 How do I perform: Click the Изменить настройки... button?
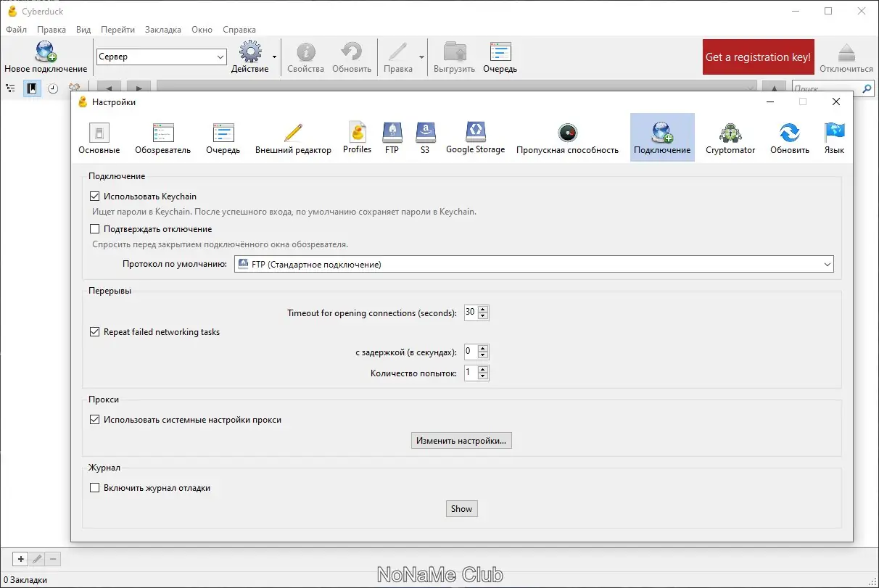[461, 440]
